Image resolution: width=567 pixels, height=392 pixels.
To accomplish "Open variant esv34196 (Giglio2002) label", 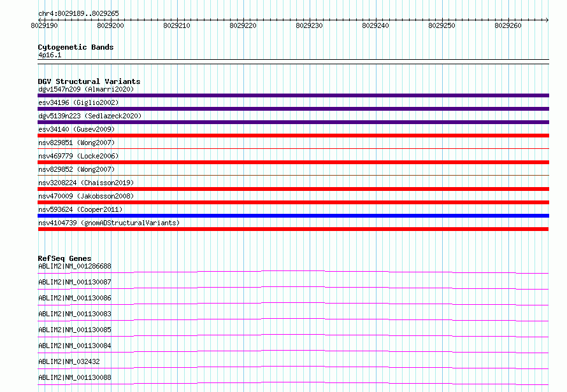I will (78, 102).
